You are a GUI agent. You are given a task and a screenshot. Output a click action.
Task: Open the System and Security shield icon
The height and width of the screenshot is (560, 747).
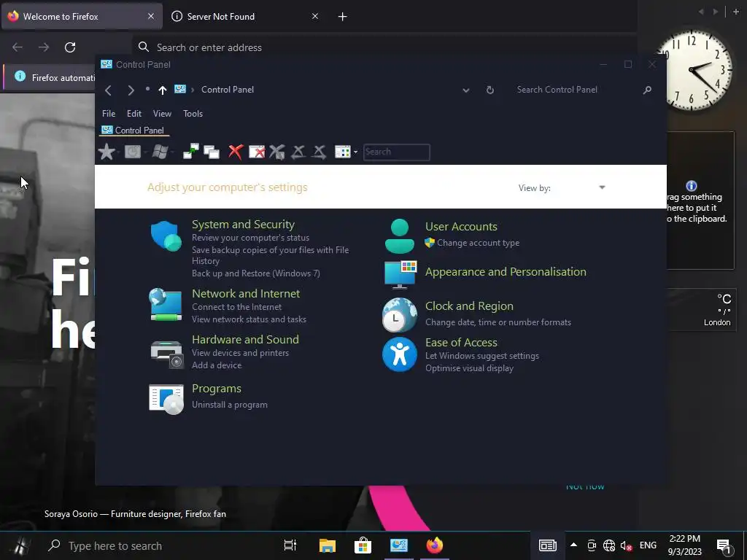(166, 236)
